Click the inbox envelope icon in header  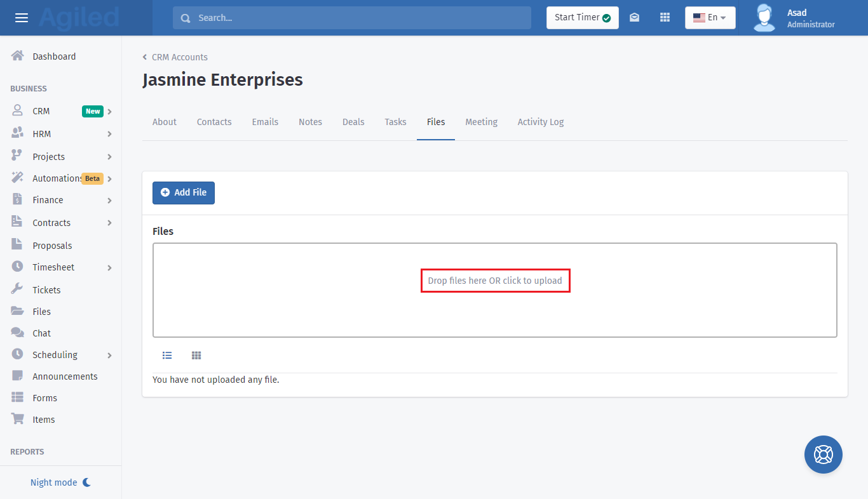click(634, 18)
